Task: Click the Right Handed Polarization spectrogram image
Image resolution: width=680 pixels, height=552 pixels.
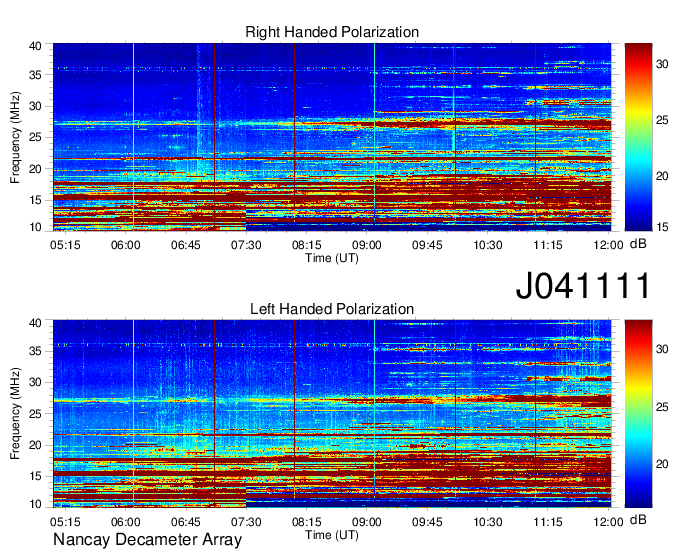Action: (x=332, y=137)
